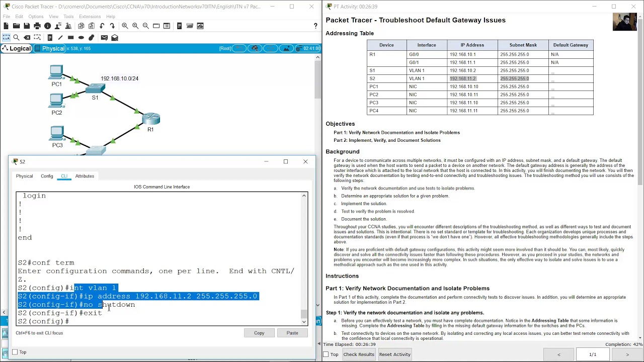This screenshot has height=362, width=644.
Task: Click the Copy icon in main toolbar
Action: click(x=81, y=26)
